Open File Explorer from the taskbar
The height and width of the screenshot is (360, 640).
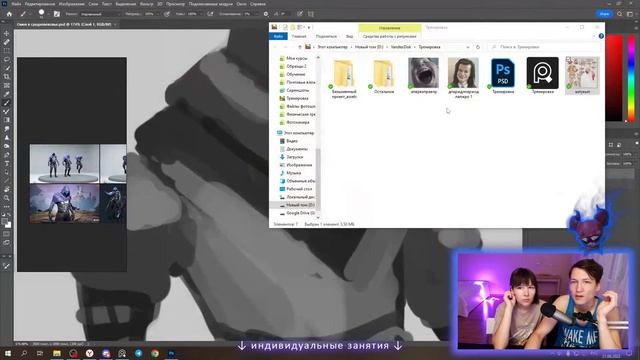(x=57, y=353)
